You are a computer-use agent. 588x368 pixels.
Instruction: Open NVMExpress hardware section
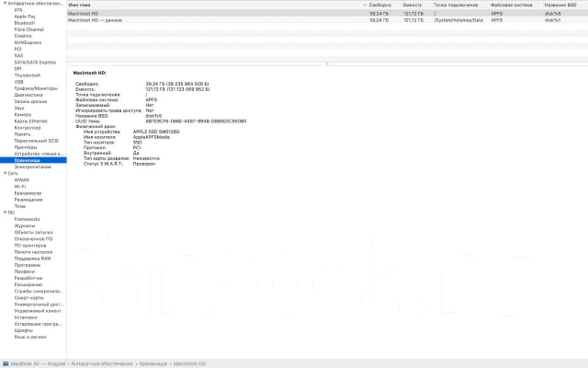(28, 42)
